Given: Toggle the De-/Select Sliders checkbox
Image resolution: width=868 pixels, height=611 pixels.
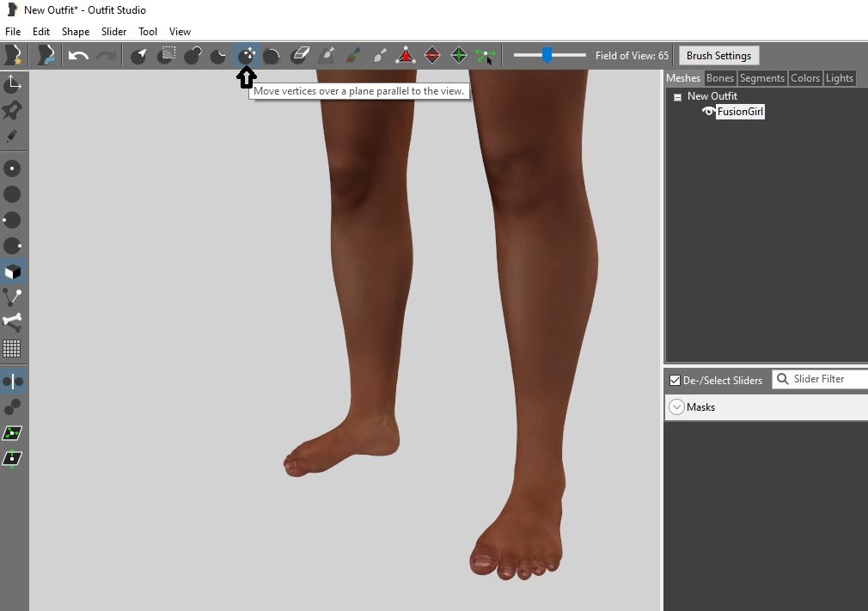Looking at the screenshot, I should 675,380.
